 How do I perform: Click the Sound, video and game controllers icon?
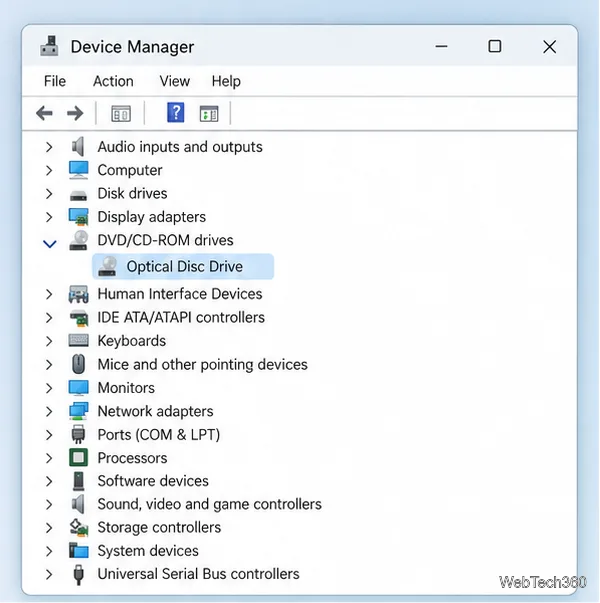tap(78, 504)
